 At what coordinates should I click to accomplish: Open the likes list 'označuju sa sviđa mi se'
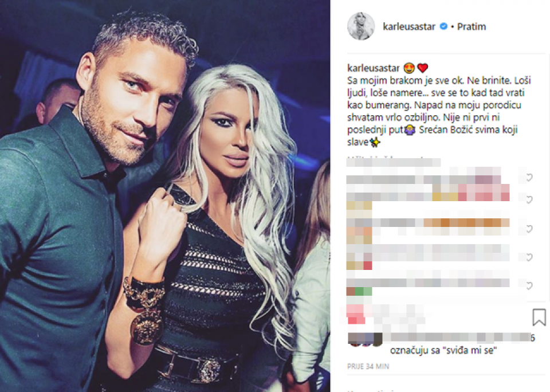pyautogui.click(x=443, y=350)
